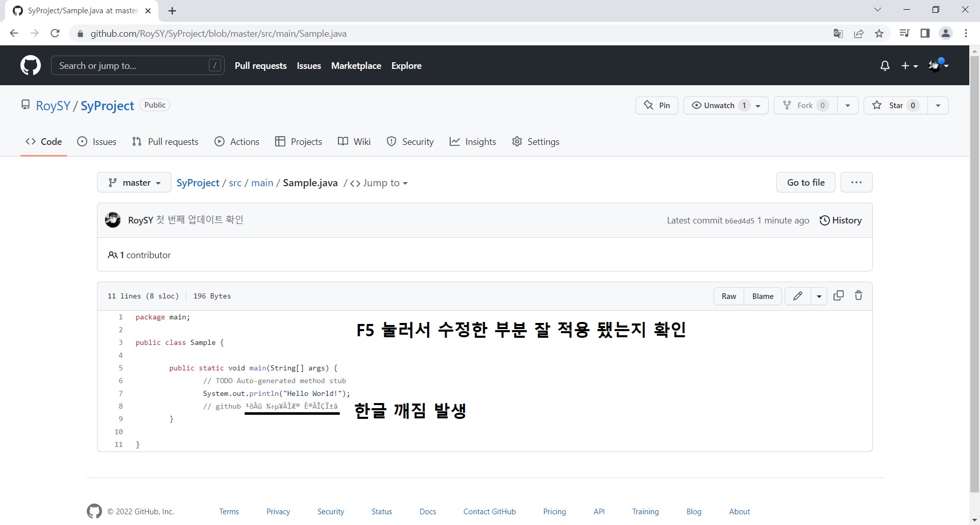The height and width of the screenshot is (525, 980).
Task: Expand Unwatch options dropdown
Action: (x=758, y=106)
